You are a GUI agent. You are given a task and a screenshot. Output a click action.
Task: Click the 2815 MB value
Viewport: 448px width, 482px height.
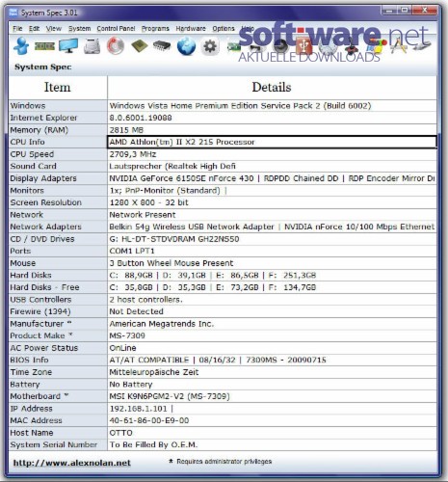click(x=126, y=130)
